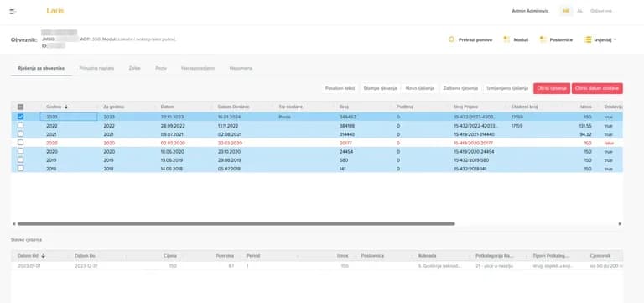This screenshot has height=303, width=644.
Task: Click the Novo rjesenje button
Action: tap(420, 88)
